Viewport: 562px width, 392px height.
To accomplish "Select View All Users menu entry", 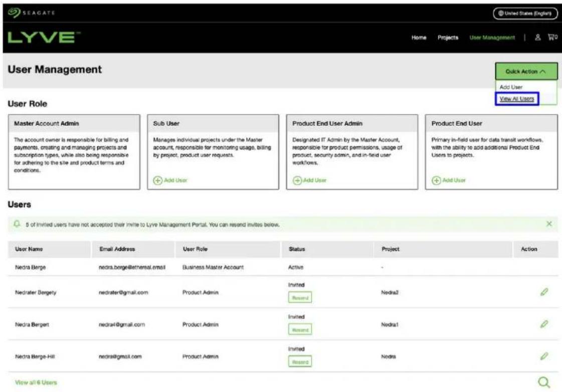I will coord(517,99).
